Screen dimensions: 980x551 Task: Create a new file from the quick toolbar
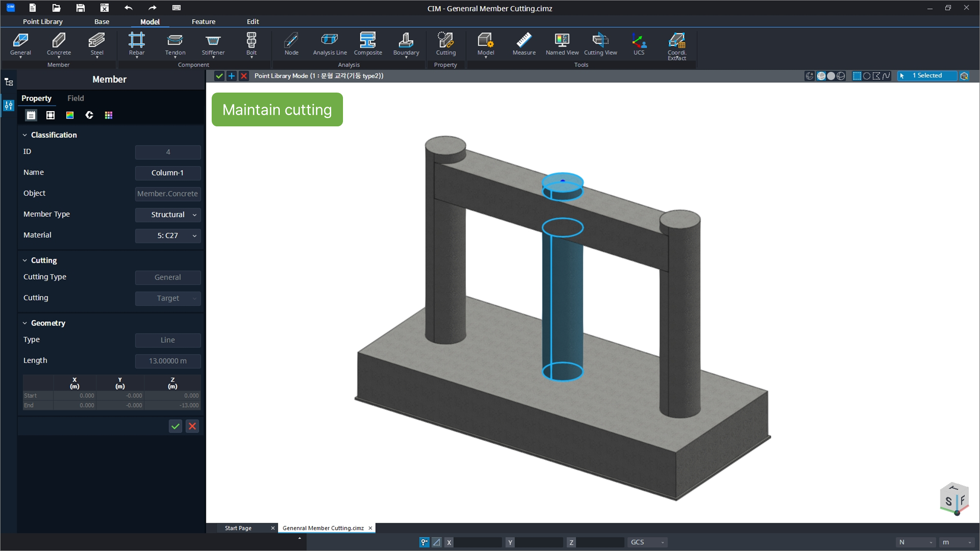[32, 8]
